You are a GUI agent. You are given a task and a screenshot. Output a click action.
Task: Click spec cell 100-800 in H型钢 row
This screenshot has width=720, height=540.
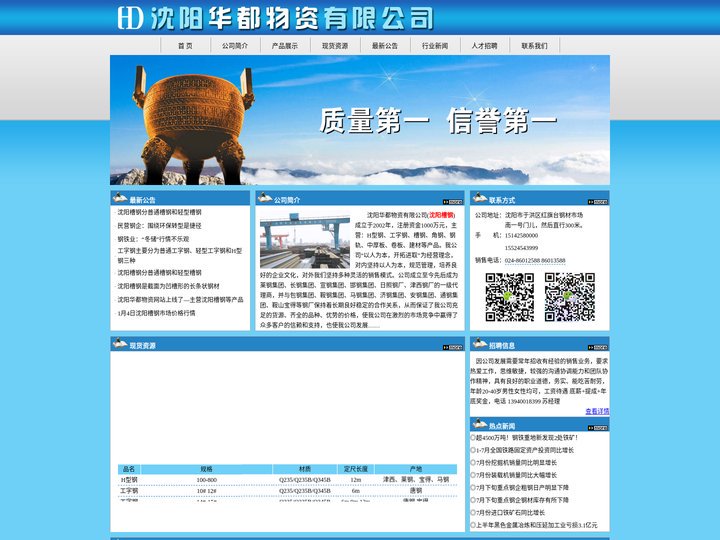[x=207, y=480]
